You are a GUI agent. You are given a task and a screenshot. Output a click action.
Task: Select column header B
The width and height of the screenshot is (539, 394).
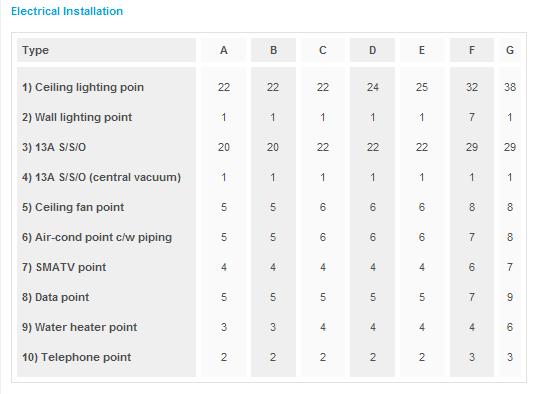[x=273, y=50]
